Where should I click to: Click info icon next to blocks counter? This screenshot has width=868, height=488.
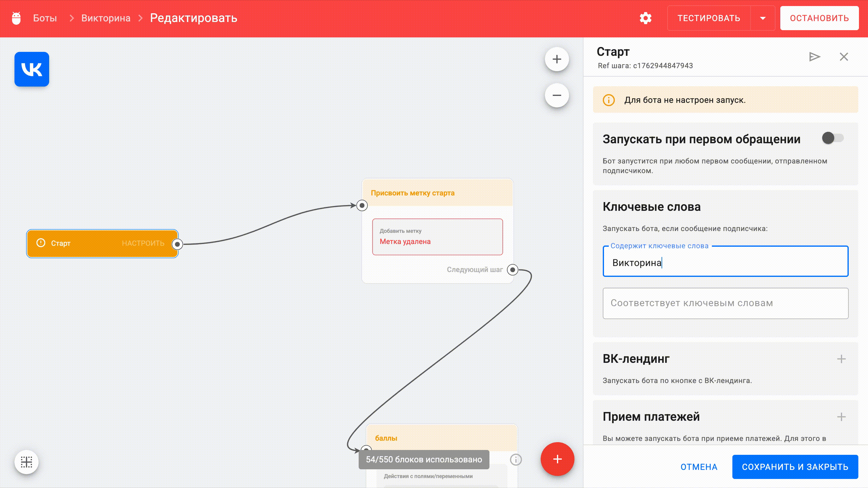click(x=516, y=459)
